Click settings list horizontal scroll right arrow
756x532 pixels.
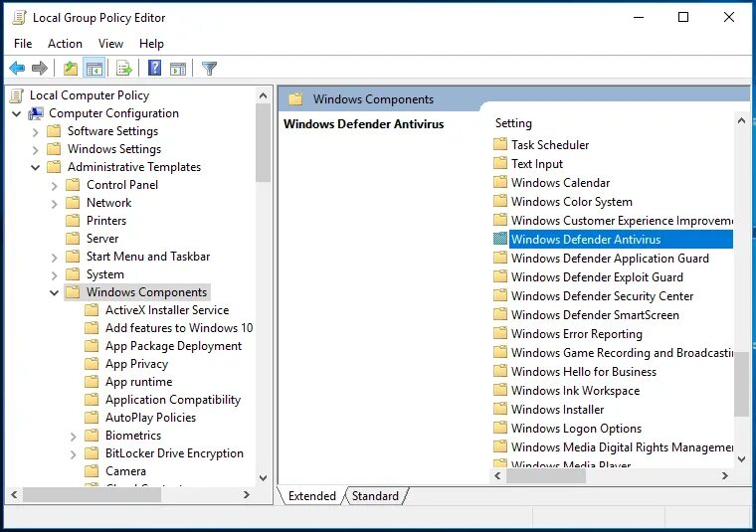[725, 476]
